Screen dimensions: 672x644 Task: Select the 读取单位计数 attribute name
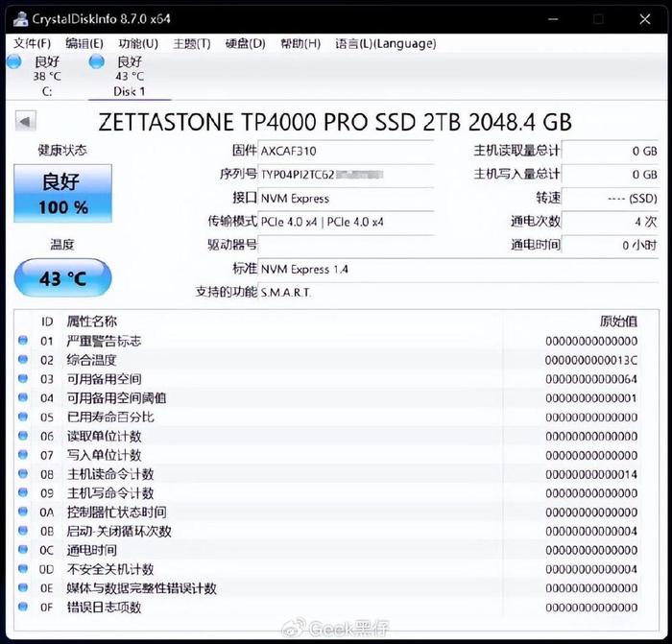click(x=104, y=436)
